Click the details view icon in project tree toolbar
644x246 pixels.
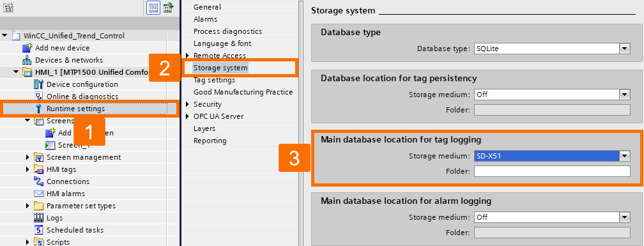coord(153,8)
